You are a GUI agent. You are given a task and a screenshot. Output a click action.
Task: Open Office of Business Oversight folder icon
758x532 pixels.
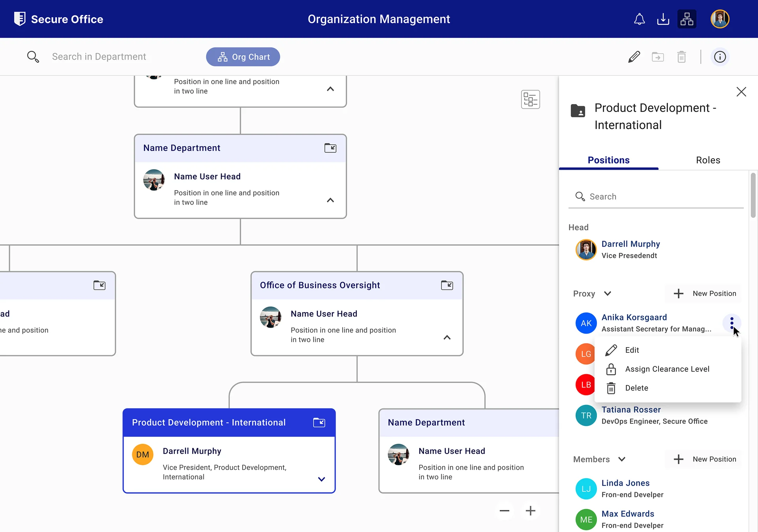click(x=447, y=285)
